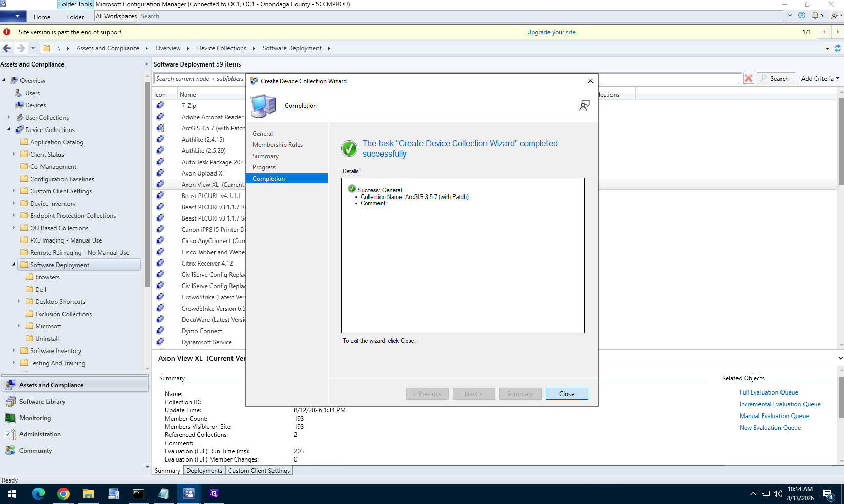Screen dimensions: 844x504
Task: Open the Manual Evaluation Queue link
Action: [x=774, y=416]
